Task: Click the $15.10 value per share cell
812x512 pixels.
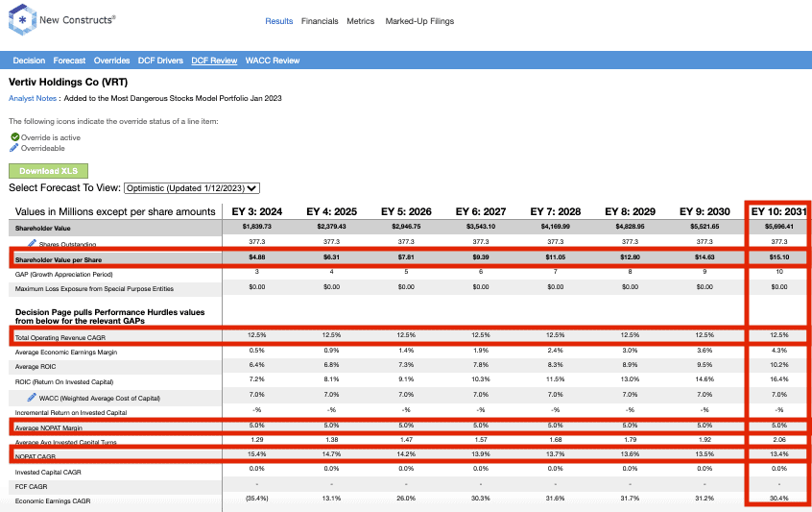Action: pyautogui.click(x=778, y=257)
